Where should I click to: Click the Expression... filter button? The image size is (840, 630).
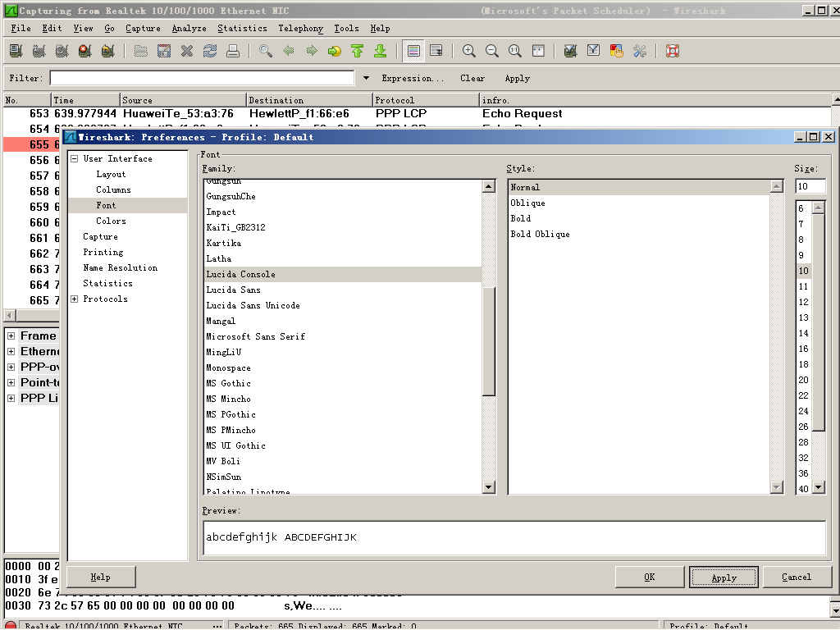click(413, 78)
